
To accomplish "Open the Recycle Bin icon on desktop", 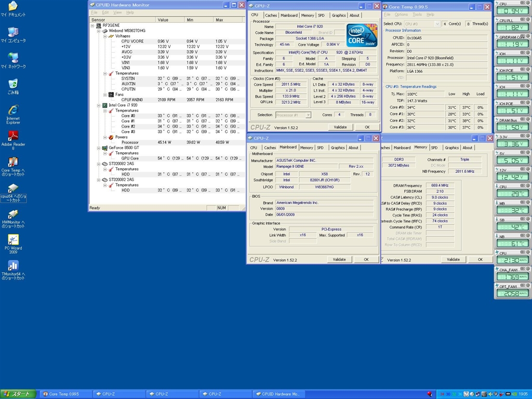I will point(13,84).
